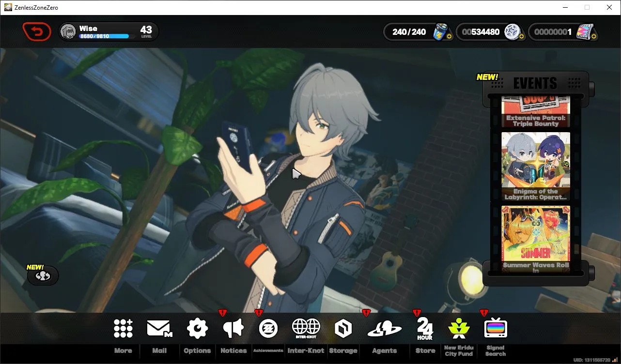This screenshot has width=621, height=364.
Task: Click the "Mail" label text
Action: tap(159, 350)
